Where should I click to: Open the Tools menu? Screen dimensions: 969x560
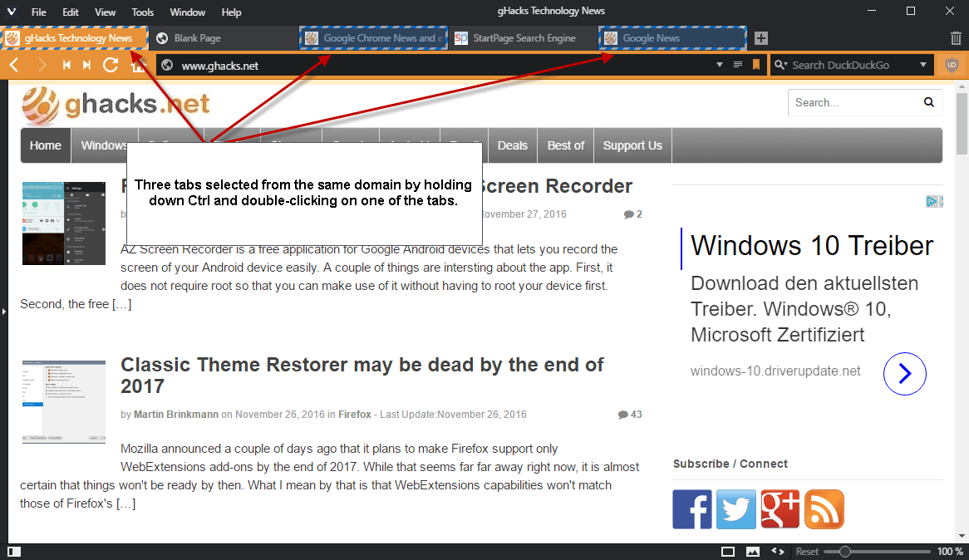coord(142,12)
